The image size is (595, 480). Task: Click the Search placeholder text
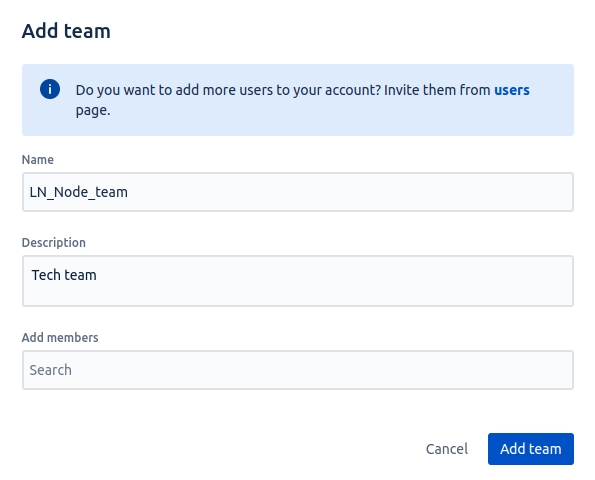50,370
